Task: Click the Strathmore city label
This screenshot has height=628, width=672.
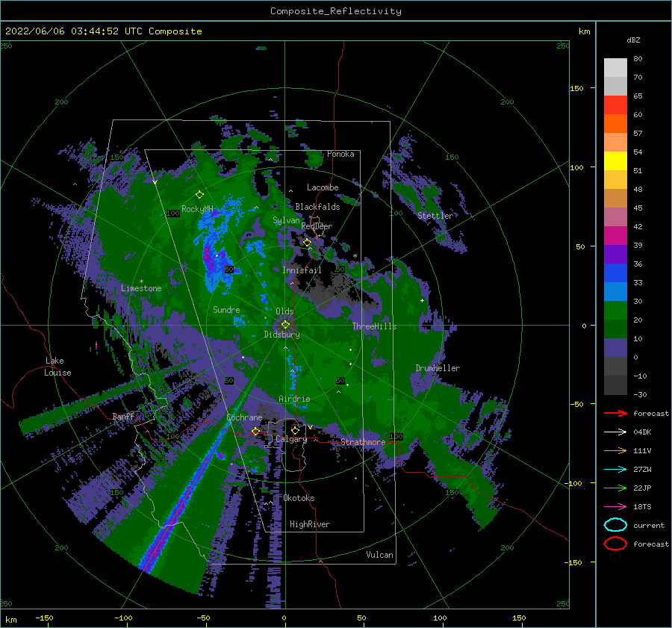Action: point(363,442)
